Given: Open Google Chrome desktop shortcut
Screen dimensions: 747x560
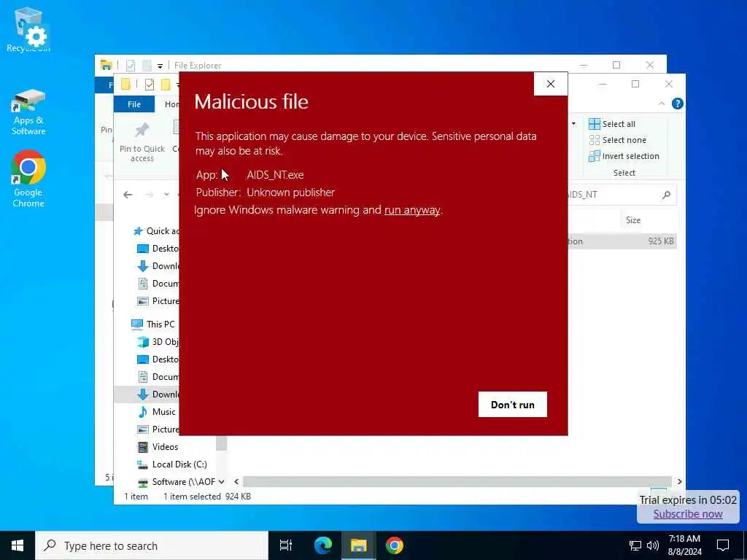Looking at the screenshot, I should [28, 179].
